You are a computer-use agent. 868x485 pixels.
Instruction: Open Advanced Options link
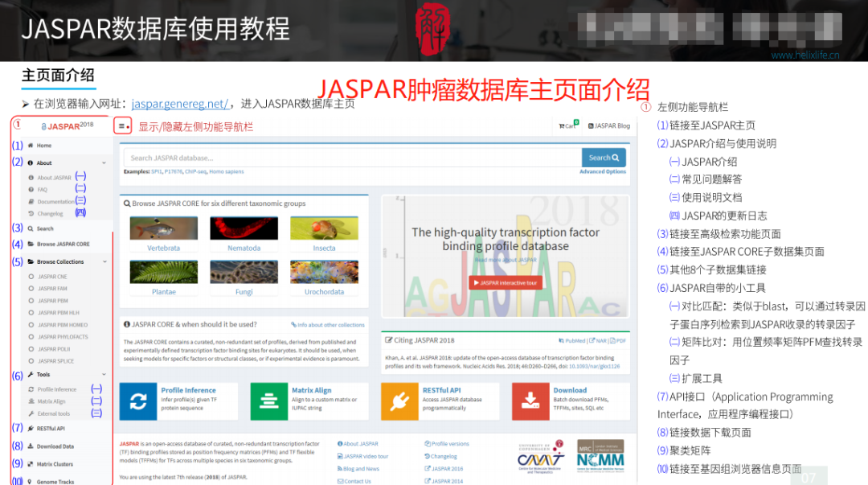tap(602, 172)
